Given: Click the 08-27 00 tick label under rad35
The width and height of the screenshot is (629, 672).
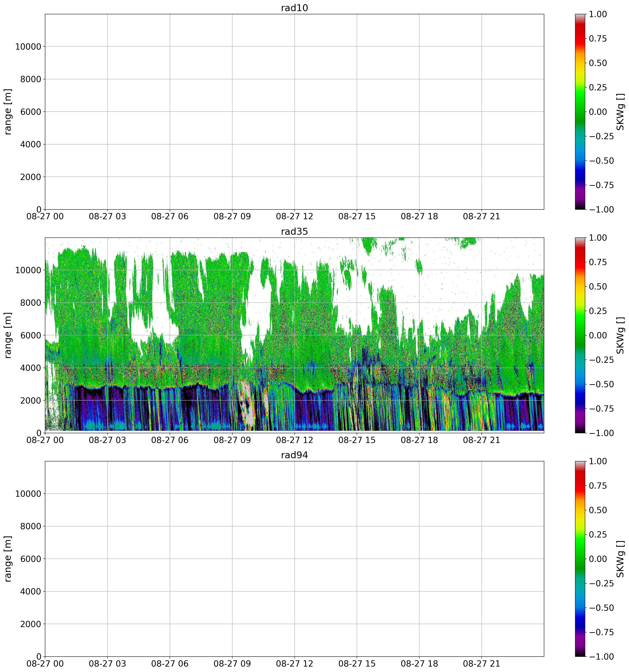Looking at the screenshot, I should click(45, 440).
